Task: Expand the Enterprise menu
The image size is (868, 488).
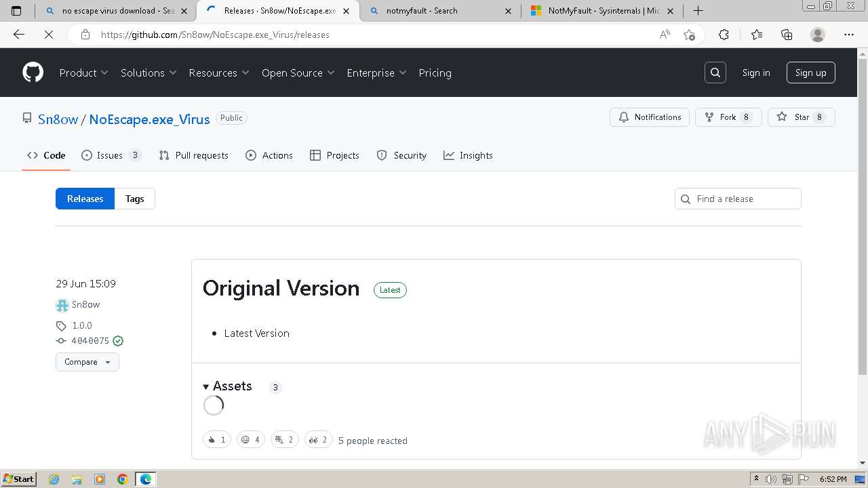Action: pos(376,73)
